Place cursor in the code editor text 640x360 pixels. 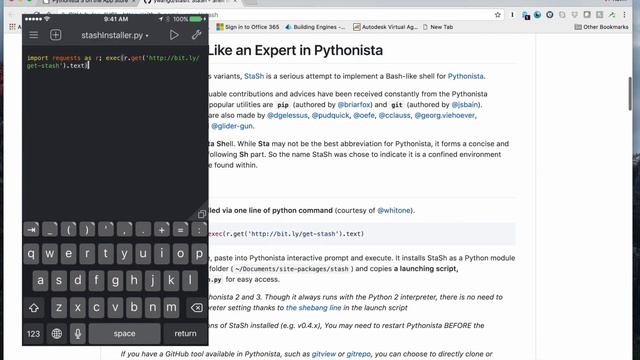tap(113, 62)
